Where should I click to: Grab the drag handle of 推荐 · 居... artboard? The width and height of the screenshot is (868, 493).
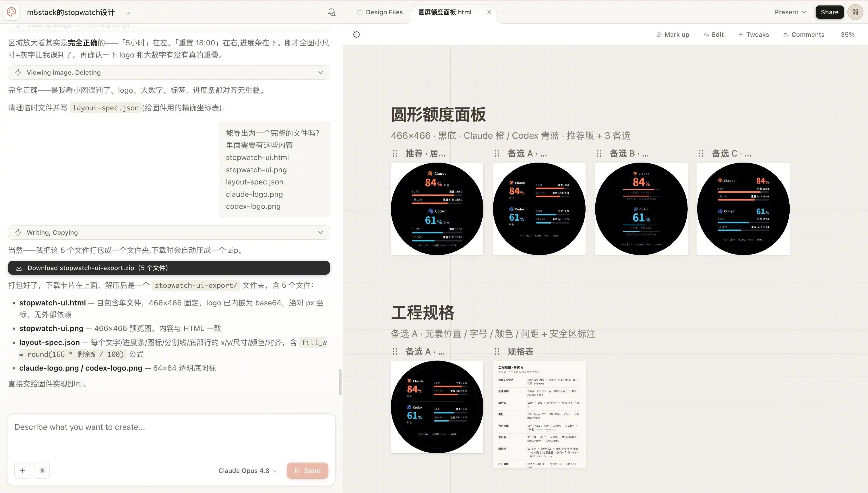[395, 154]
